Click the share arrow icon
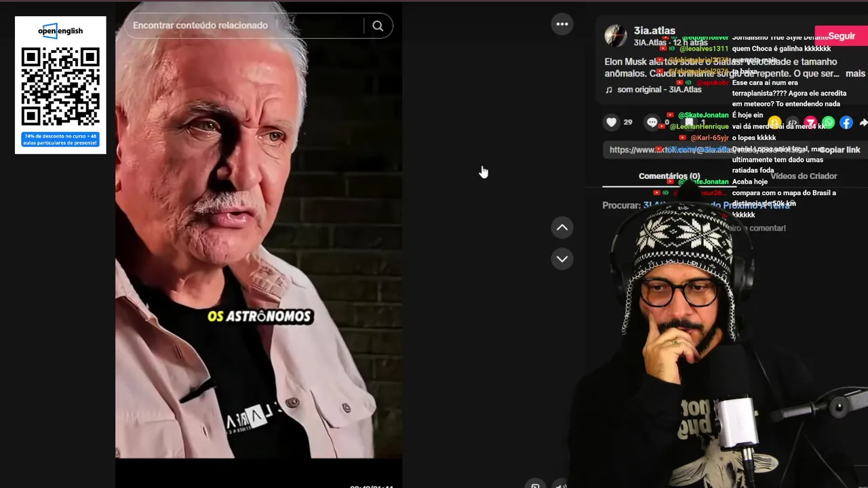Viewport: 868px width, 488px height. click(x=863, y=123)
